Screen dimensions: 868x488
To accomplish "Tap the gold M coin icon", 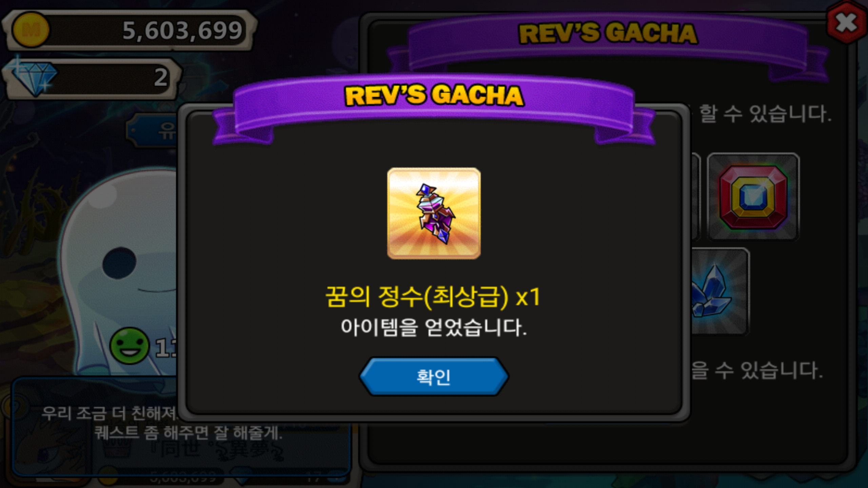I will tap(31, 30).
